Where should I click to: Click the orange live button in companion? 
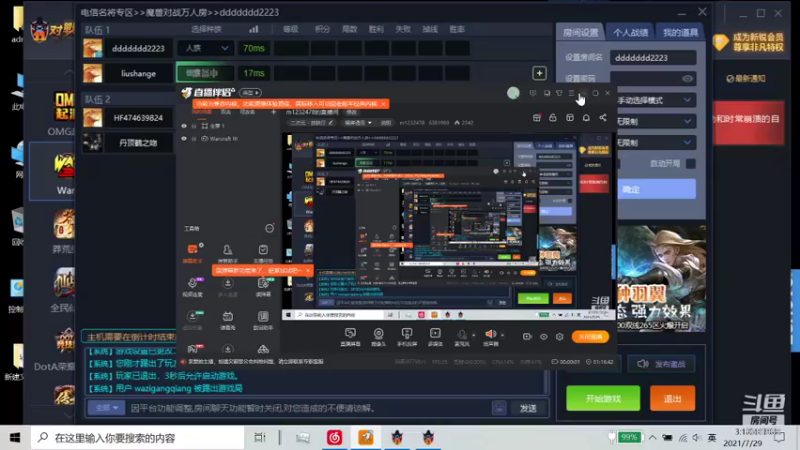590,337
